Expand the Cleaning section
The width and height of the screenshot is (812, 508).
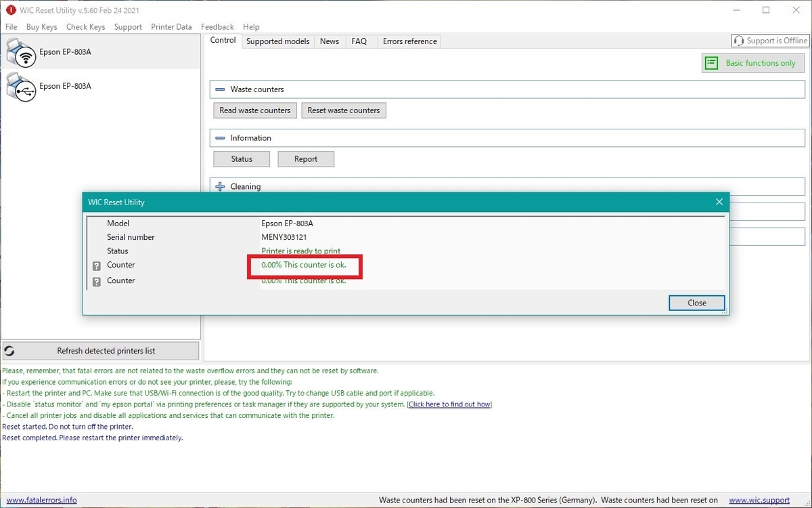(220, 186)
